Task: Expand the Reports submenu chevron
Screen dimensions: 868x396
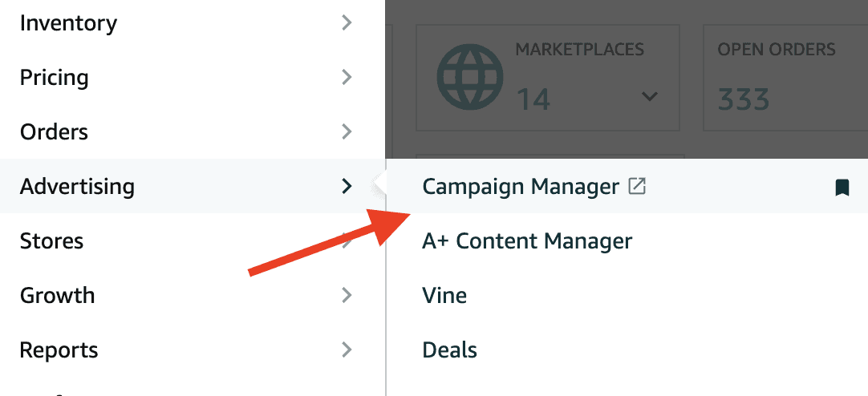Action: click(347, 350)
